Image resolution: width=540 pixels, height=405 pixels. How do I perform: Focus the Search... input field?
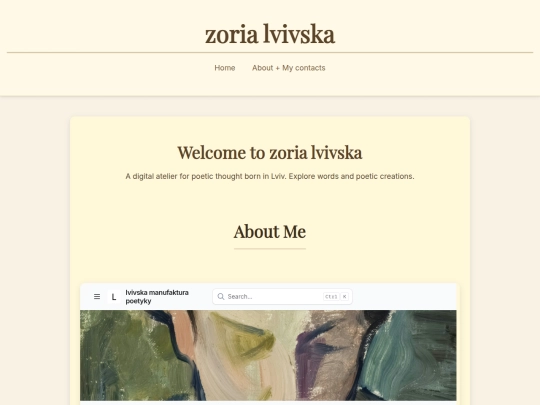click(x=282, y=297)
